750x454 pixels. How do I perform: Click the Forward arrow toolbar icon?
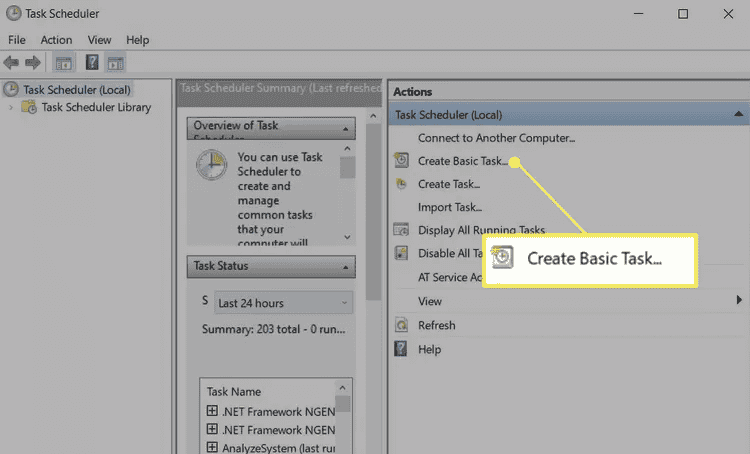(33, 63)
